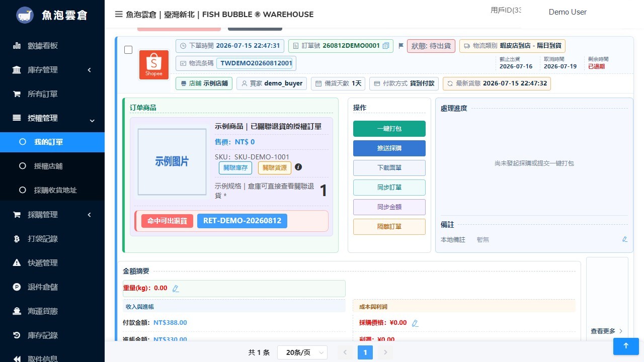The height and width of the screenshot is (362, 644).
Task: Toggle the sidebar hamburger menu icon
Action: 119,14
